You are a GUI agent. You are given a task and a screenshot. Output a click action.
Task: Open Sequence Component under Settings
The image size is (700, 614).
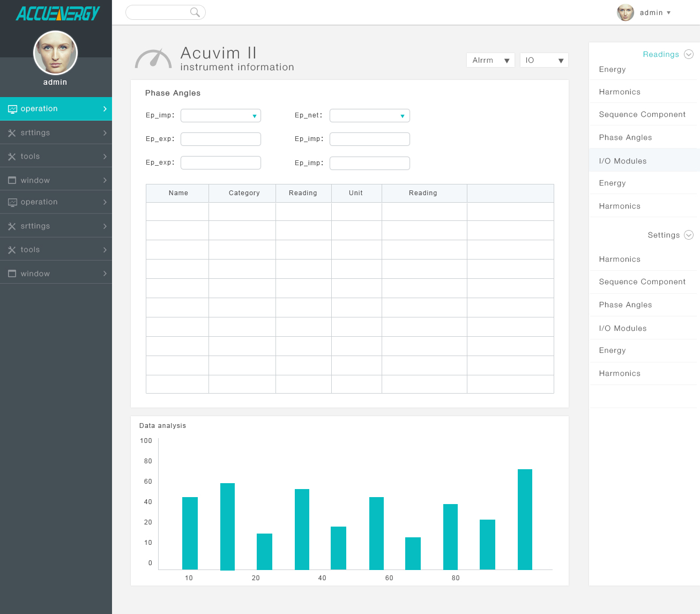[x=642, y=282]
